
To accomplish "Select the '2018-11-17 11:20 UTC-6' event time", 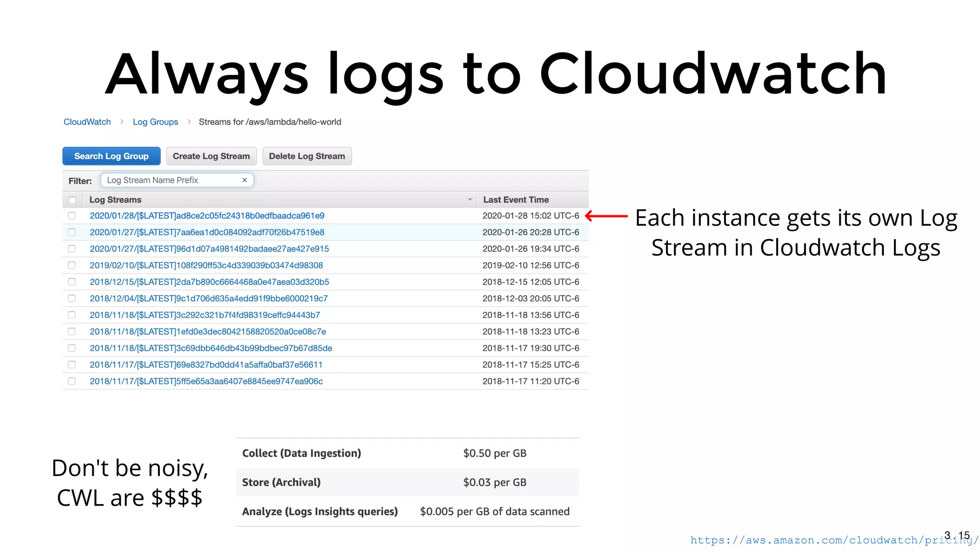I will (531, 381).
